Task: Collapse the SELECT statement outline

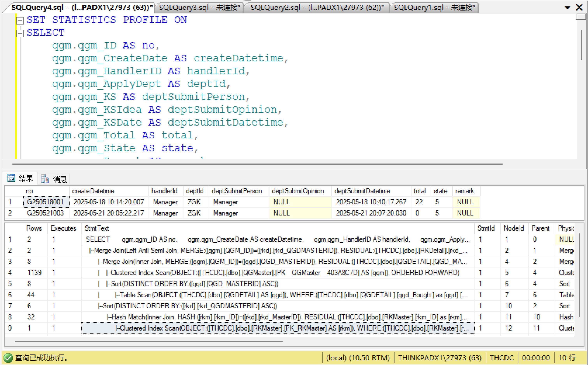Action: pyautogui.click(x=20, y=33)
